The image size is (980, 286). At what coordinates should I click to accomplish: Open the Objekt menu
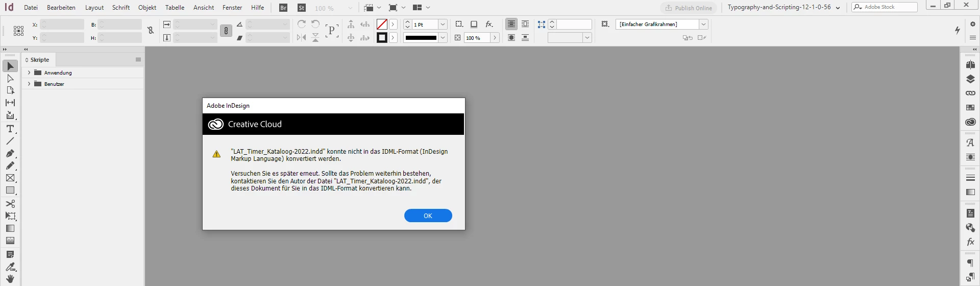coord(148,8)
